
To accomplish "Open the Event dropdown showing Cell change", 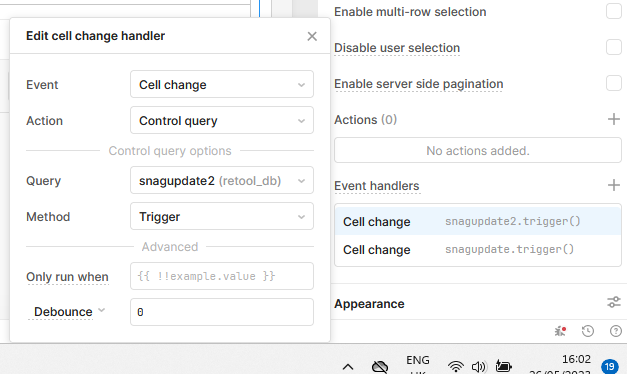I will pos(222,84).
